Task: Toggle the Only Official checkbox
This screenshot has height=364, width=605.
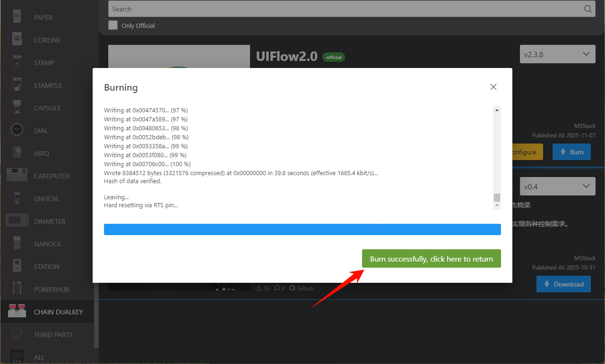Action: [x=113, y=25]
